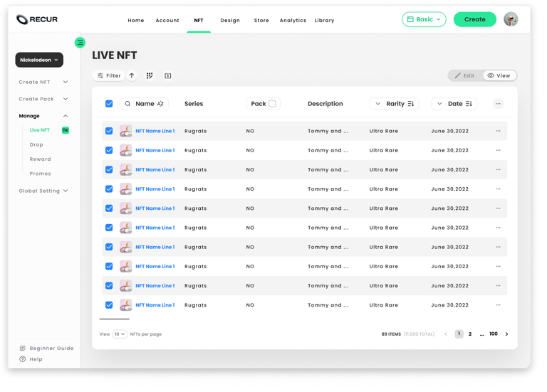The width and height of the screenshot is (547, 392).
Task: Open the Rarity column dropdown chevron
Action: [377, 103]
